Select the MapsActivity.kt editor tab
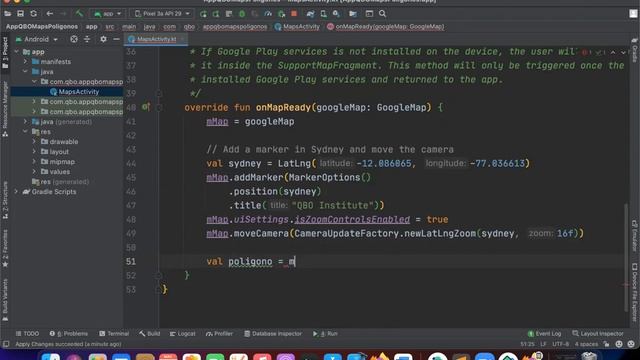The image size is (640, 360). [155, 39]
